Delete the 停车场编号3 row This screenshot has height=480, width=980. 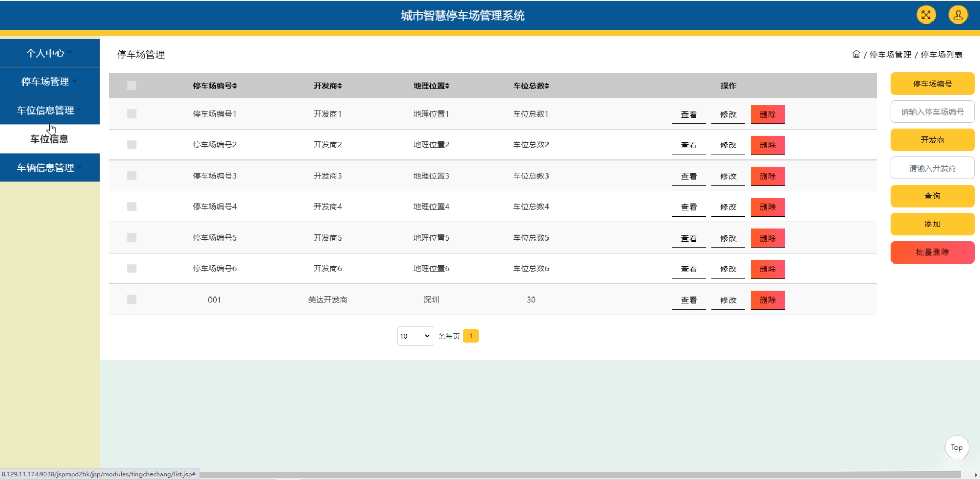(x=767, y=177)
